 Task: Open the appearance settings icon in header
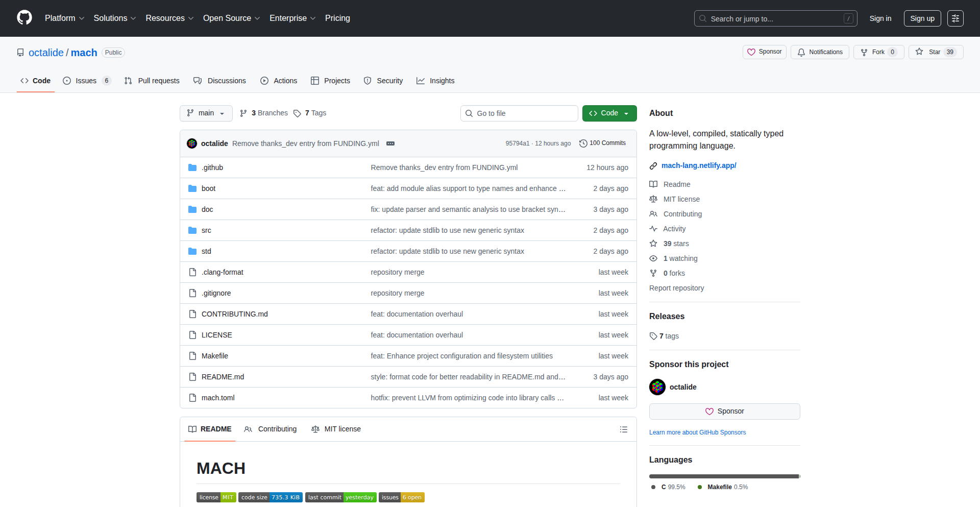955,18
